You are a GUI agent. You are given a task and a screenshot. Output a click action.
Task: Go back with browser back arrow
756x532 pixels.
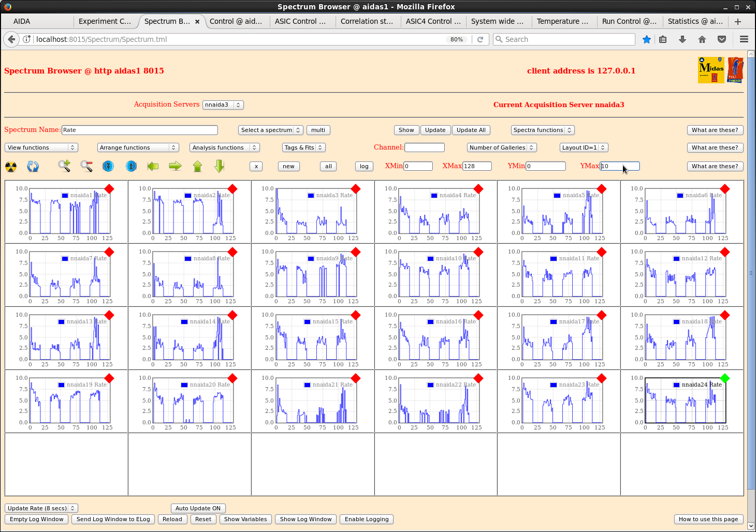tap(12, 39)
